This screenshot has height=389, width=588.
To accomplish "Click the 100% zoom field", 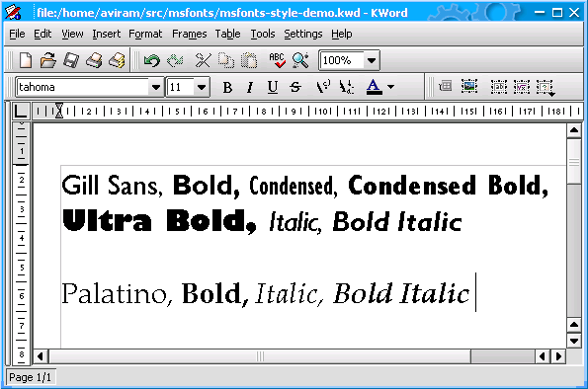I will click(x=342, y=60).
